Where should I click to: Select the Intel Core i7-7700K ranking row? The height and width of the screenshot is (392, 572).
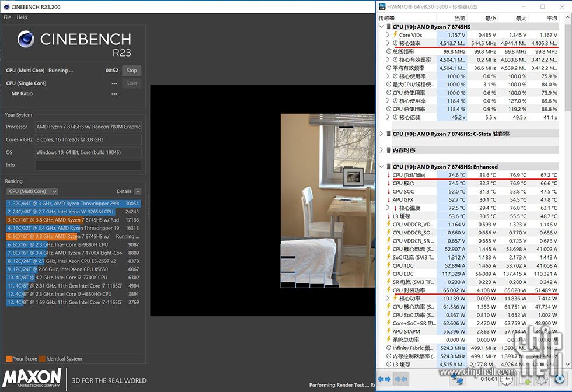click(74, 278)
